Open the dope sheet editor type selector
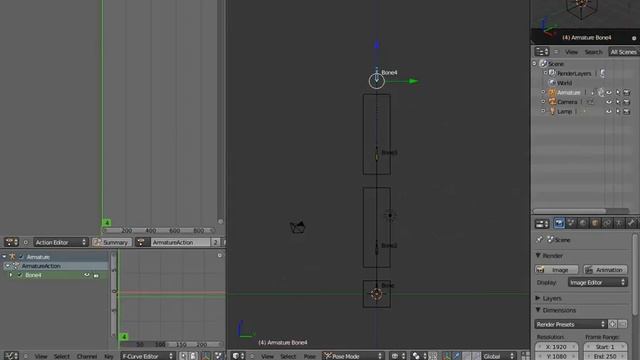640x360 pixels. coord(11,242)
